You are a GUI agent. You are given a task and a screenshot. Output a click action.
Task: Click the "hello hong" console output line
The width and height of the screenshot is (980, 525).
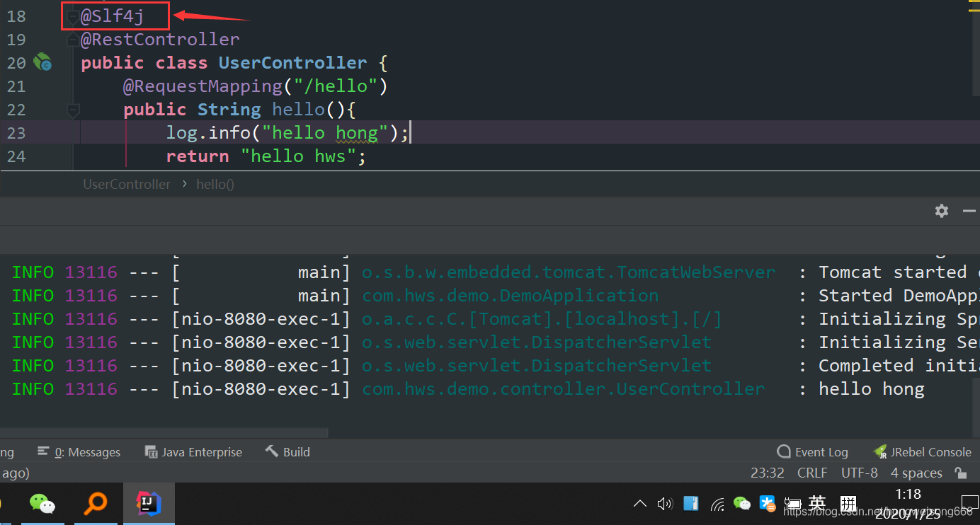click(872, 389)
